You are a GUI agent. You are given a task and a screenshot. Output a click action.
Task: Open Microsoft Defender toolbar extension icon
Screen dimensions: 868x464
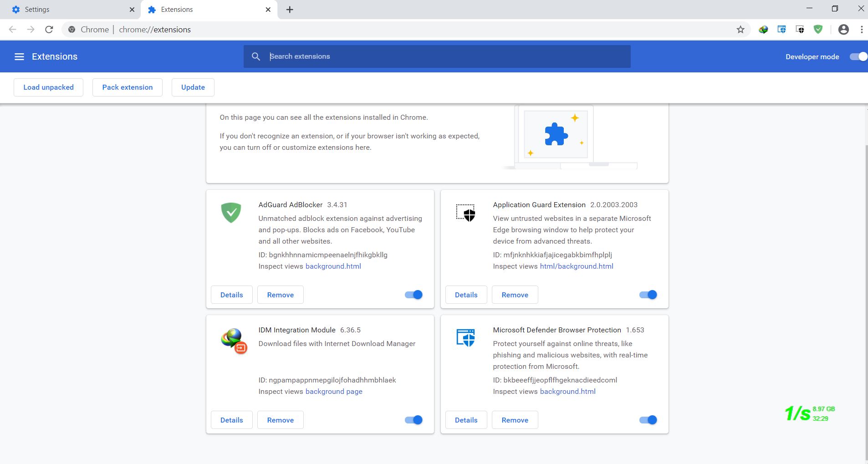tap(781, 30)
